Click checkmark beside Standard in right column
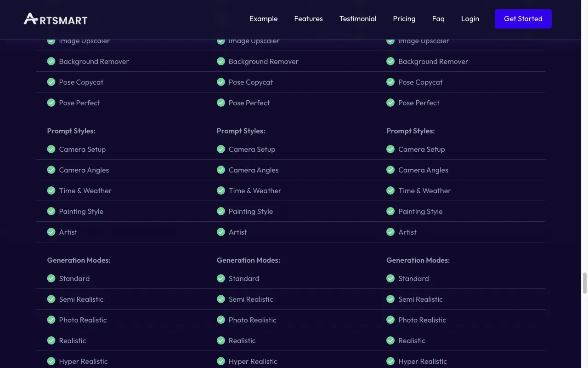Viewport: 588px width, 368px height. (x=390, y=278)
